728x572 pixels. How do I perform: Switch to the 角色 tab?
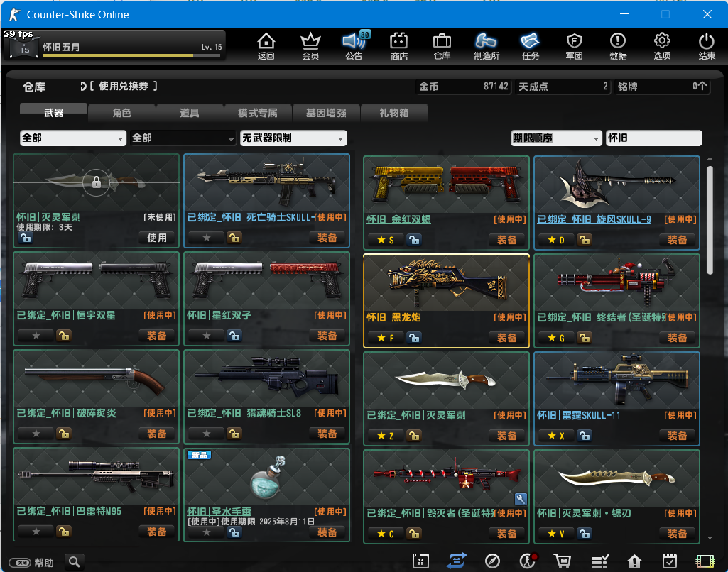pos(121,113)
